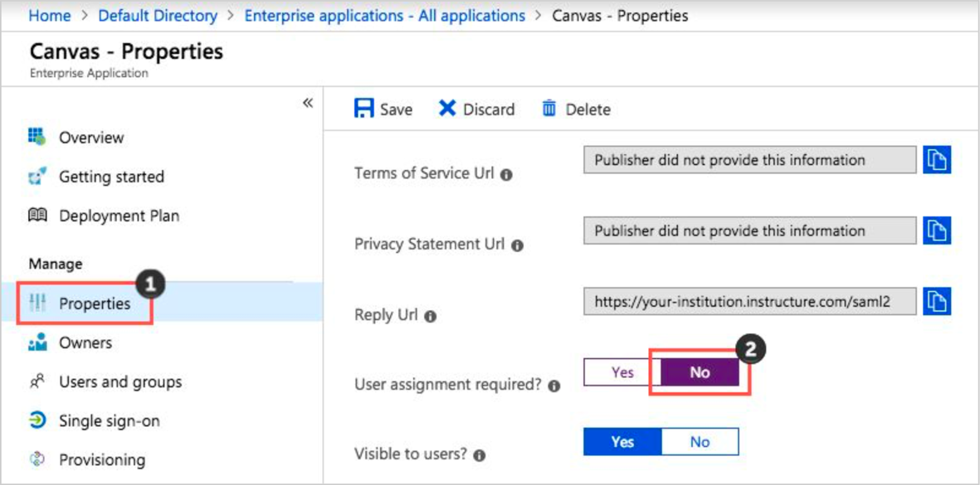Viewport: 980px width, 485px height.
Task: Navigate to Default Directory breadcrumb
Action: point(158,16)
